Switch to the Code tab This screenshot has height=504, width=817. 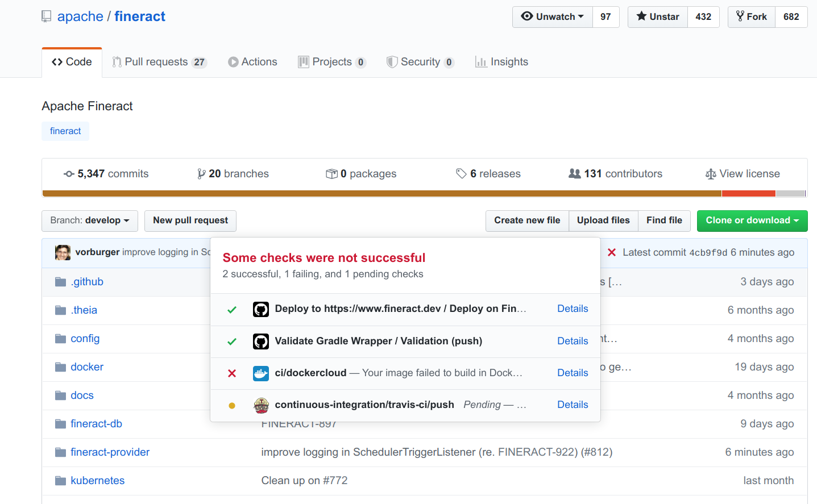[72, 62]
